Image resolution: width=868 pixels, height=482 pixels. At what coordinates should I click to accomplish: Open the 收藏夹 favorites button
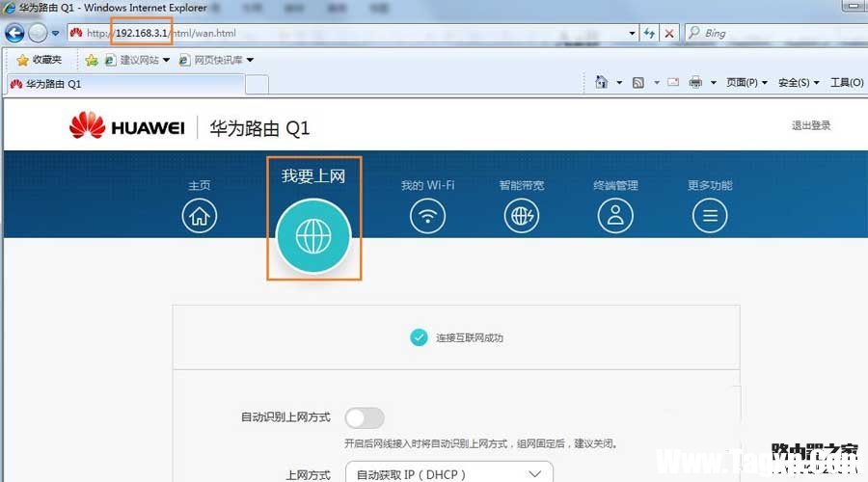pyautogui.click(x=39, y=60)
